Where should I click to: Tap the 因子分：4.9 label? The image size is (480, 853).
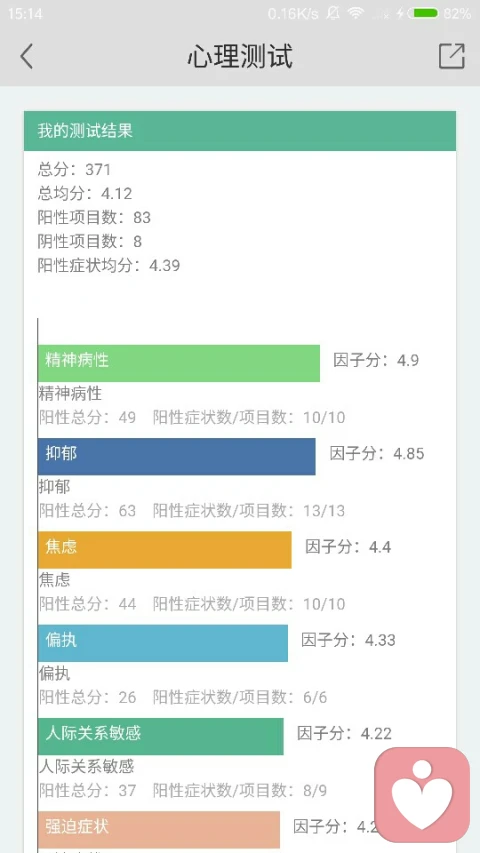(376, 360)
